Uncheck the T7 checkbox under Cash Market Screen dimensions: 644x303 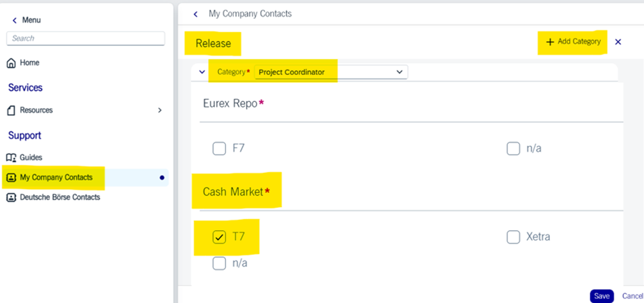tap(219, 237)
